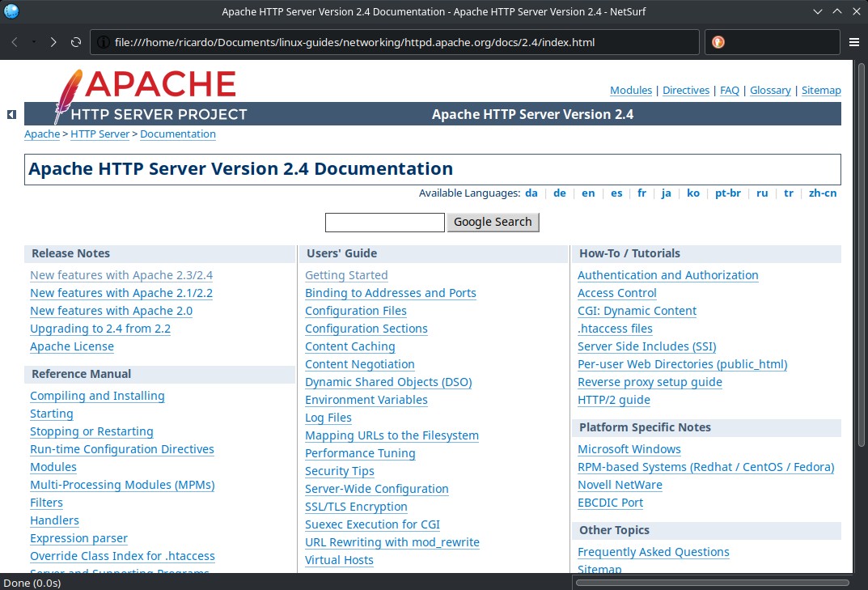Open Security Tips link
The image size is (868, 590).
[339, 471]
